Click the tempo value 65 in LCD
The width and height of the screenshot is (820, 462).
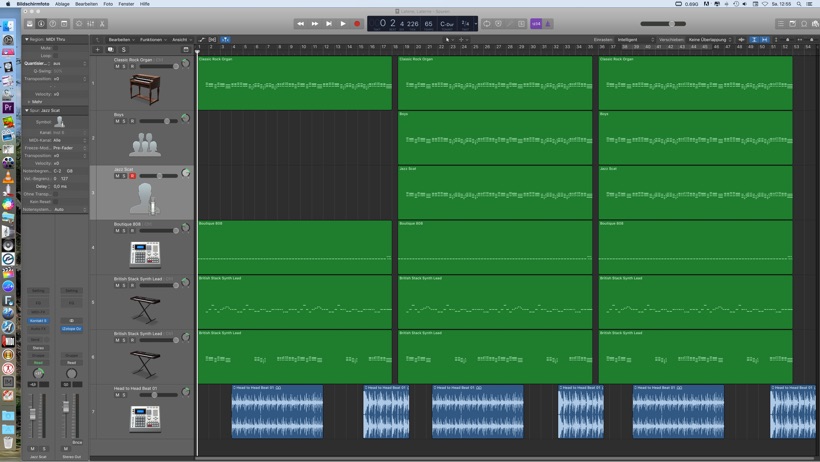[428, 24]
